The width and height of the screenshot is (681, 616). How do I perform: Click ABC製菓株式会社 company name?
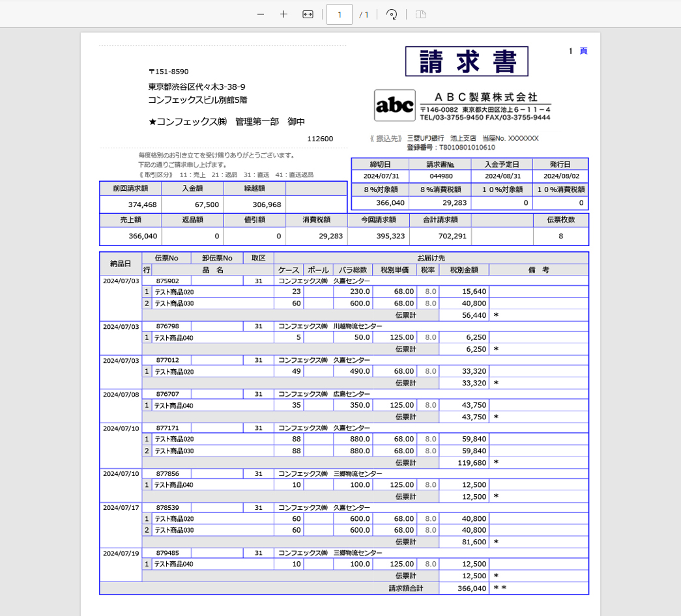[x=485, y=97]
